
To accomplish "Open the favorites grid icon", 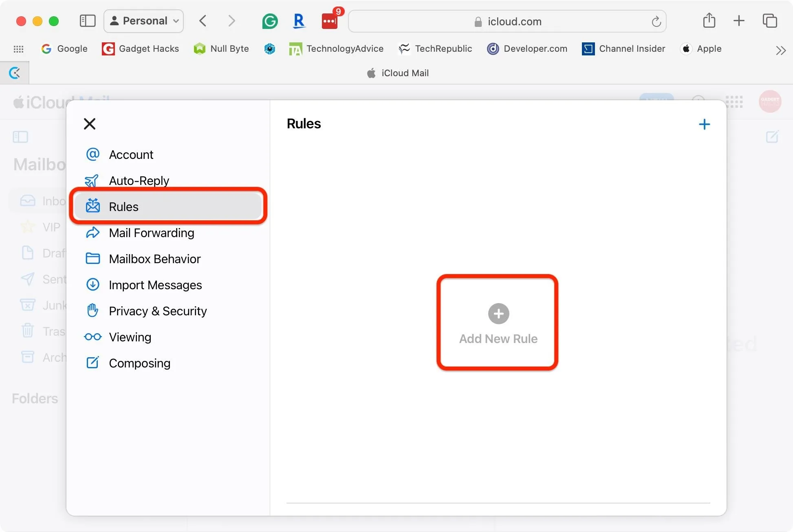I will [x=18, y=49].
